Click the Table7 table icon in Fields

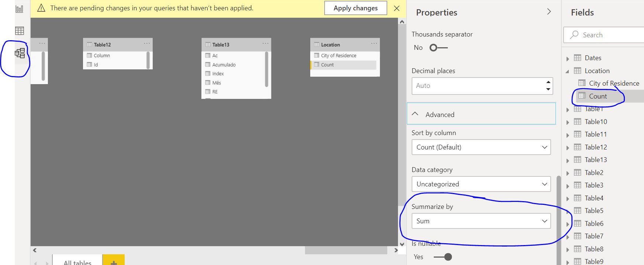pyautogui.click(x=578, y=236)
